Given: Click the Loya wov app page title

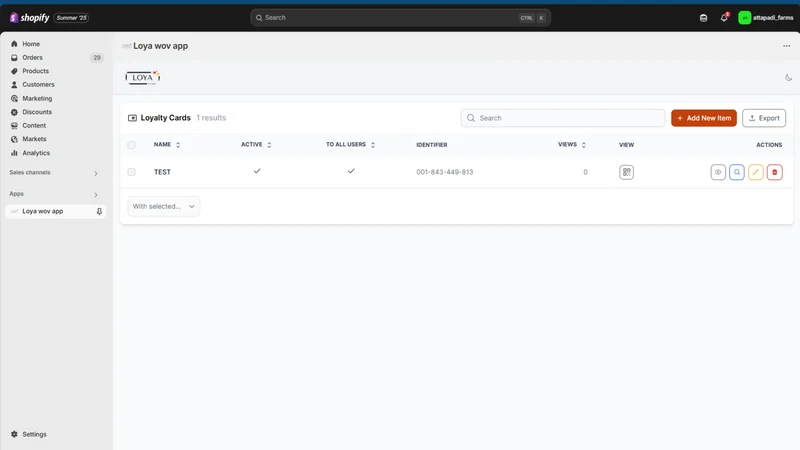Looking at the screenshot, I should coord(161,46).
